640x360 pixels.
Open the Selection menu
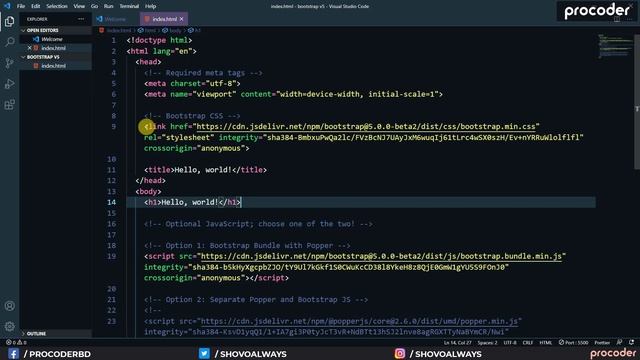click(x=57, y=6)
